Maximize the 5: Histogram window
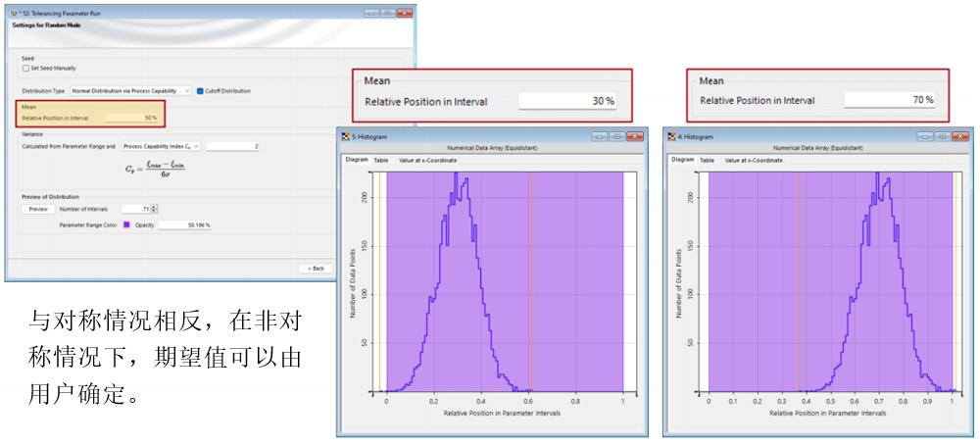This screenshot has height=445, width=980. (616, 136)
